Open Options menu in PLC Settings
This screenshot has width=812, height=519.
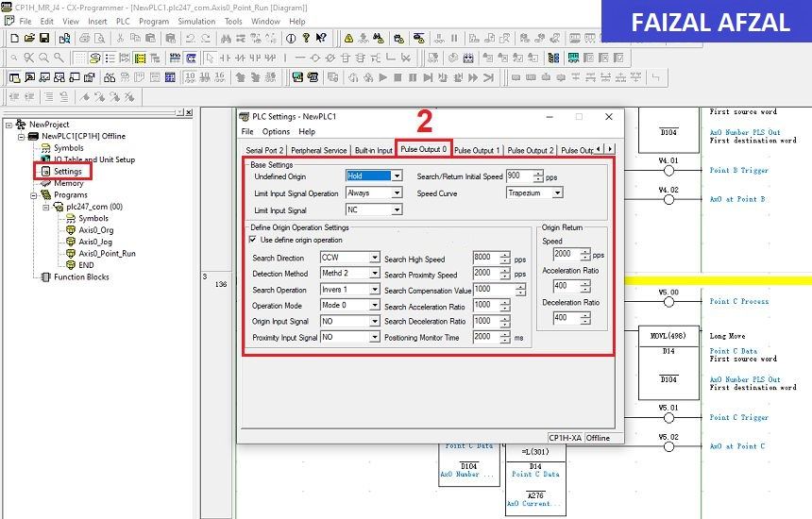276,131
